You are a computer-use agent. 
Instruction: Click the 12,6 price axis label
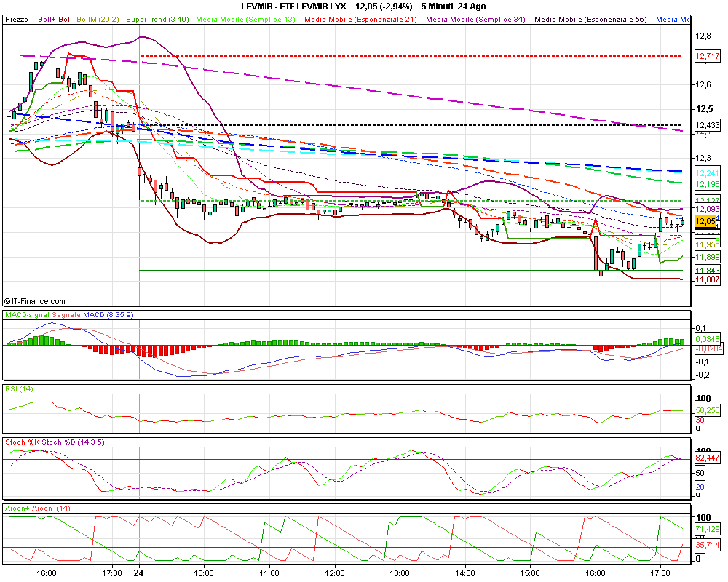point(703,84)
